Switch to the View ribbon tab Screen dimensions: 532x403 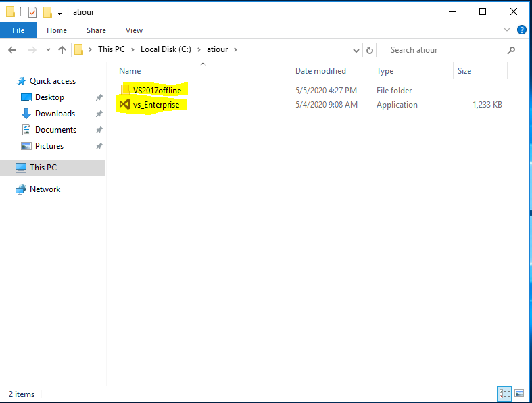pyautogui.click(x=134, y=30)
